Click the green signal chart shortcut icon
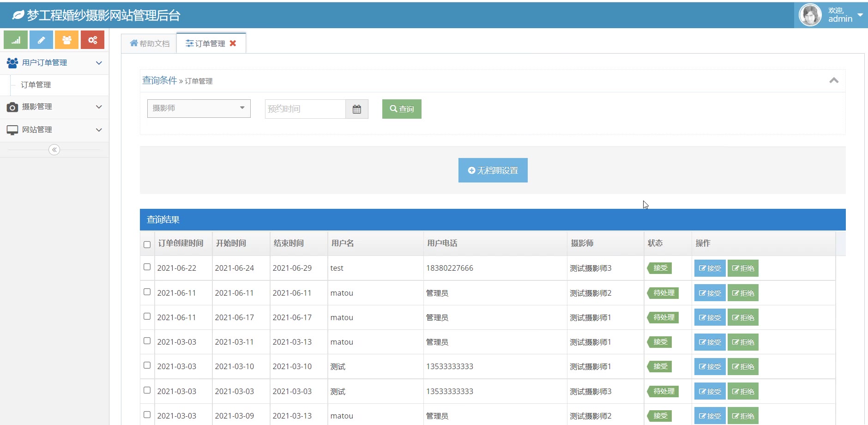The height and width of the screenshot is (425, 868). pos(16,40)
